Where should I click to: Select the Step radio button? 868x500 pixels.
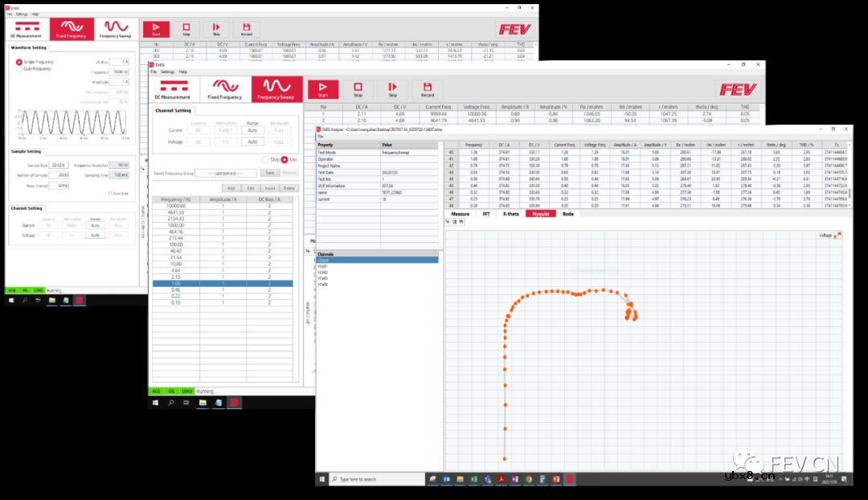tap(265, 159)
